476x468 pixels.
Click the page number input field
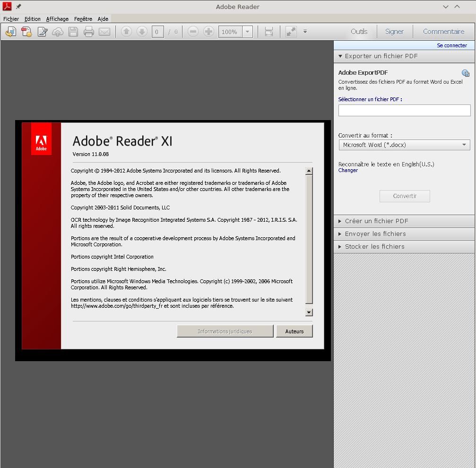(x=157, y=32)
